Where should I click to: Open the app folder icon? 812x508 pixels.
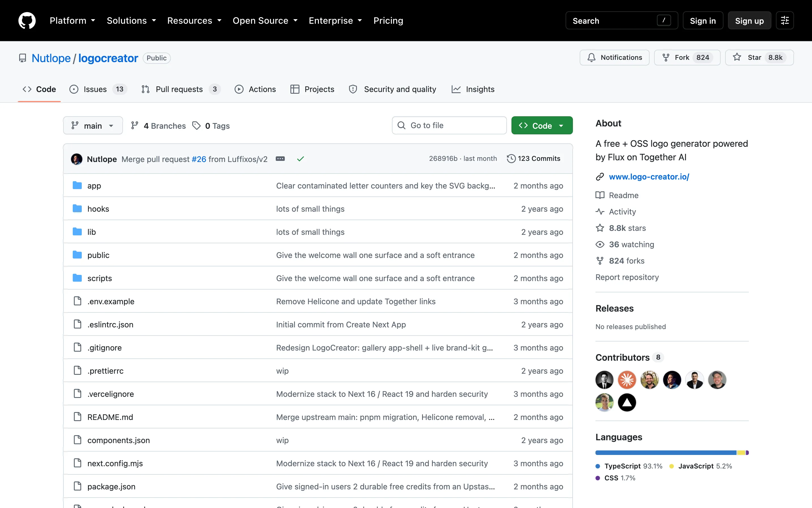[x=77, y=185]
